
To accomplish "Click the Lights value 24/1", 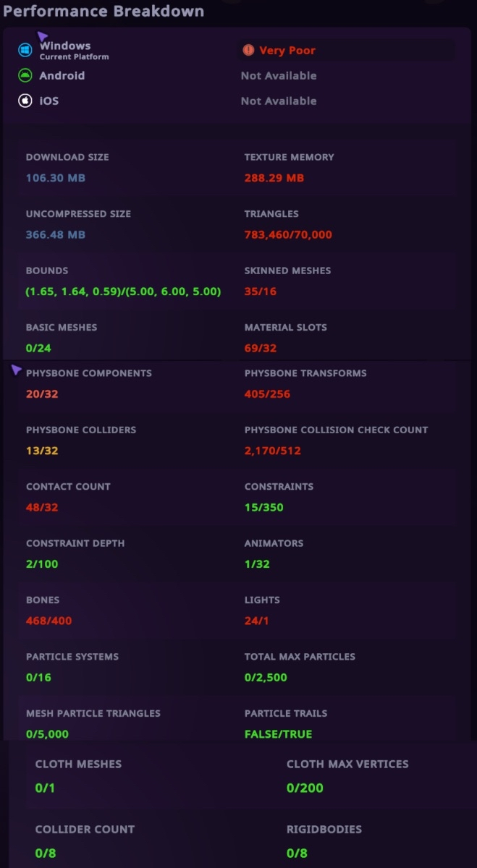I will 256,621.
